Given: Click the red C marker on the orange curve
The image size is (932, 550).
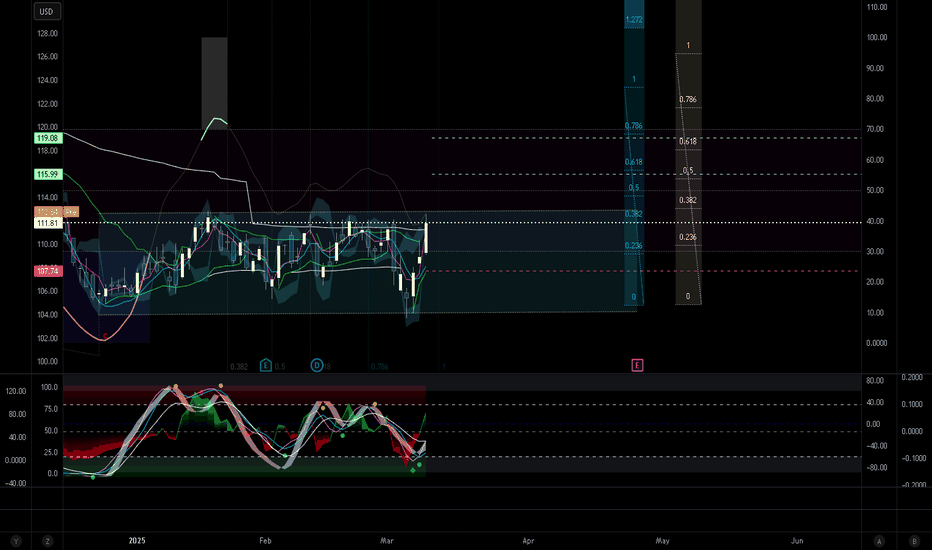Looking at the screenshot, I should pos(105,337).
